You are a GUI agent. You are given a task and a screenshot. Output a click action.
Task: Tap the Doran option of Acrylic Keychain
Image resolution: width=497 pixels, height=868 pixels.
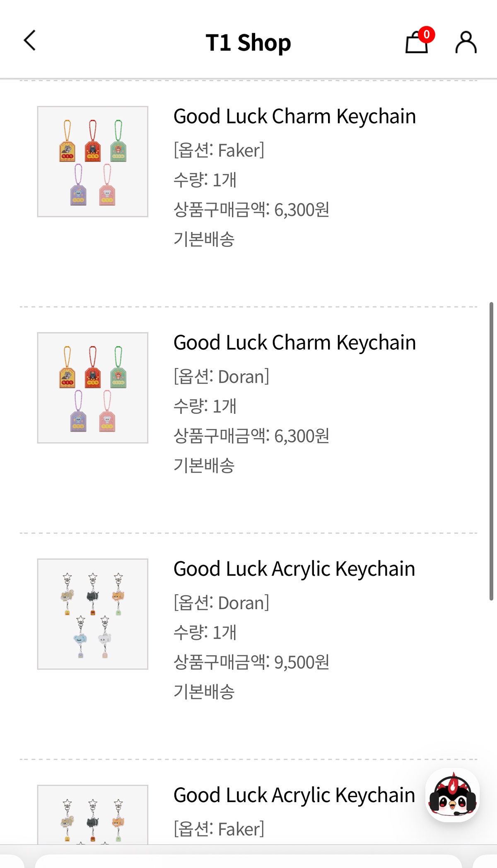point(221,603)
